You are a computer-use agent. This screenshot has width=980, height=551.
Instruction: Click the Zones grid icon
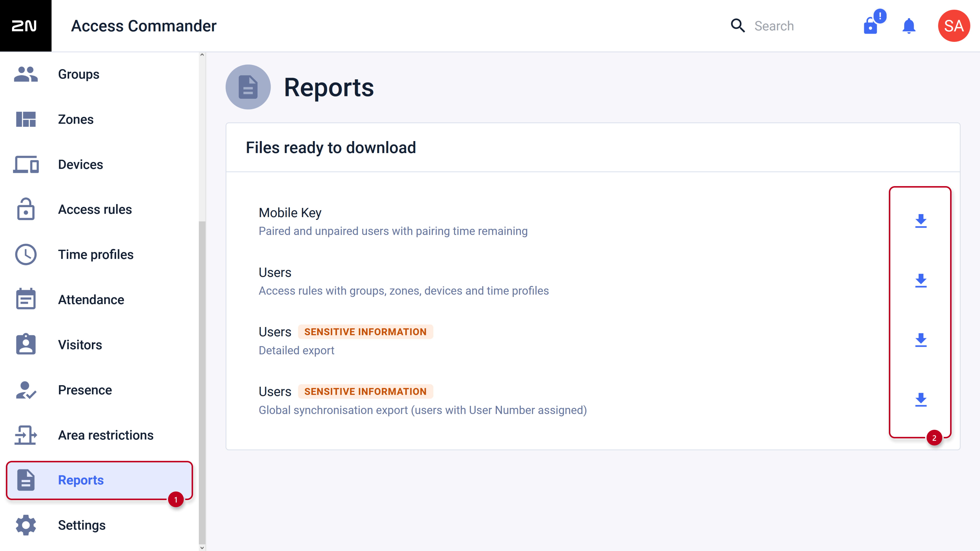[x=26, y=120]
